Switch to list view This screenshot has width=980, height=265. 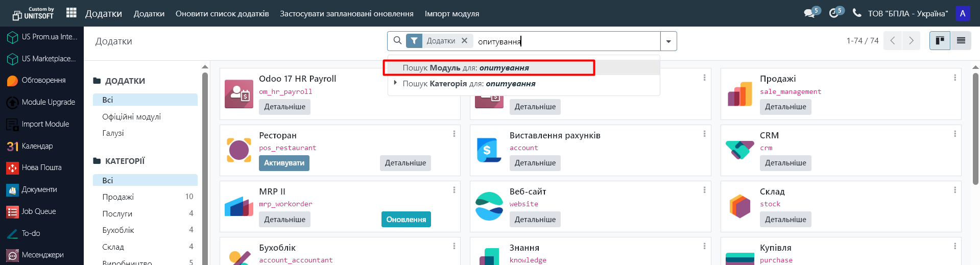pyautogui.click(x=961, y=41)
